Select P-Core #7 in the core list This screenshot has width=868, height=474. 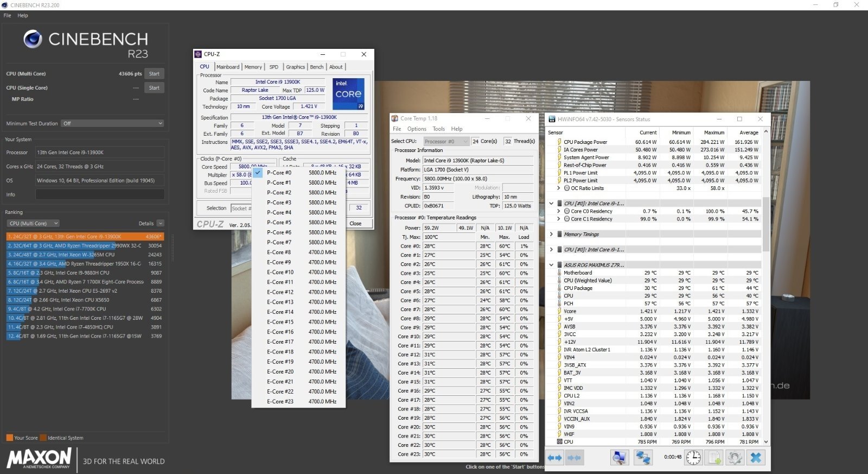click(x=299, y=242)
